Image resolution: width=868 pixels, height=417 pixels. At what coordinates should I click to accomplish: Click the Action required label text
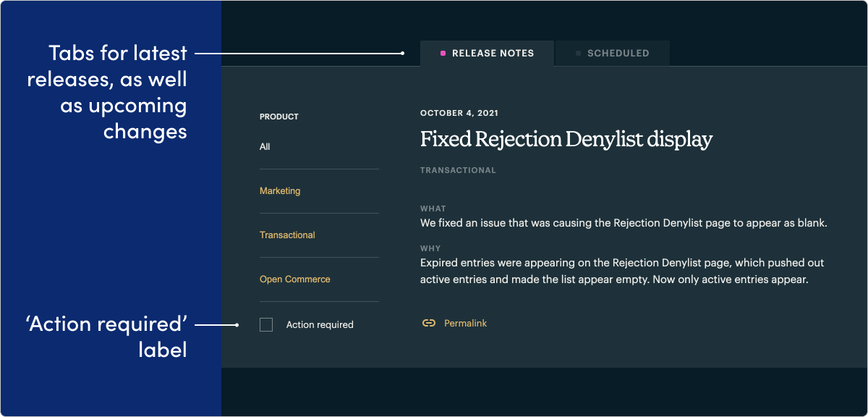click(320, 324)
